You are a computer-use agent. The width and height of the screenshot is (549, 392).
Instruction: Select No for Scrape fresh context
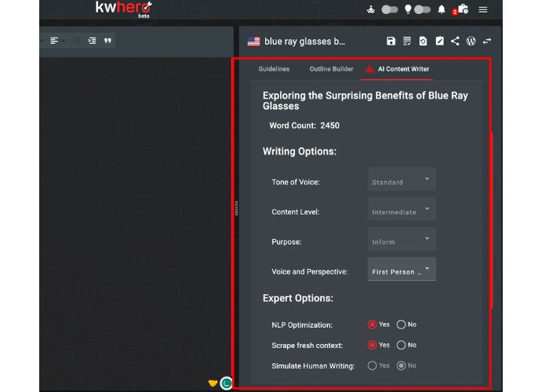point(401,345)
